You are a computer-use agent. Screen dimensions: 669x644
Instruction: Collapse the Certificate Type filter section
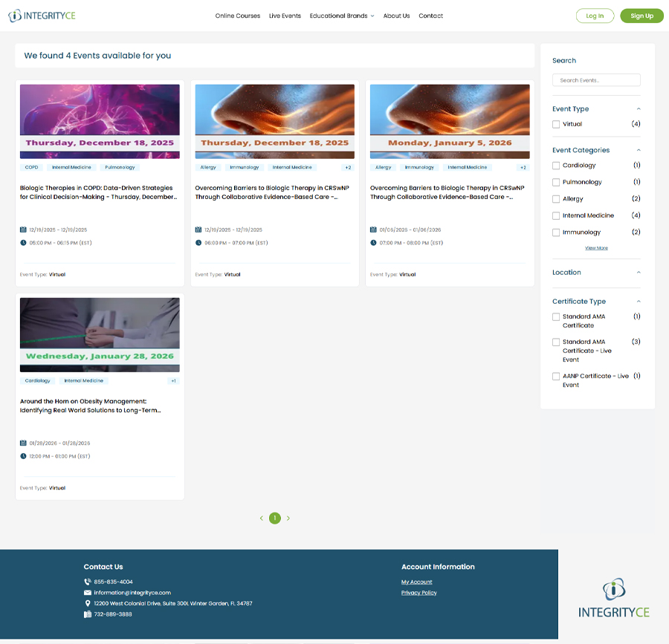pyautogui.click(x=639, y=302)
